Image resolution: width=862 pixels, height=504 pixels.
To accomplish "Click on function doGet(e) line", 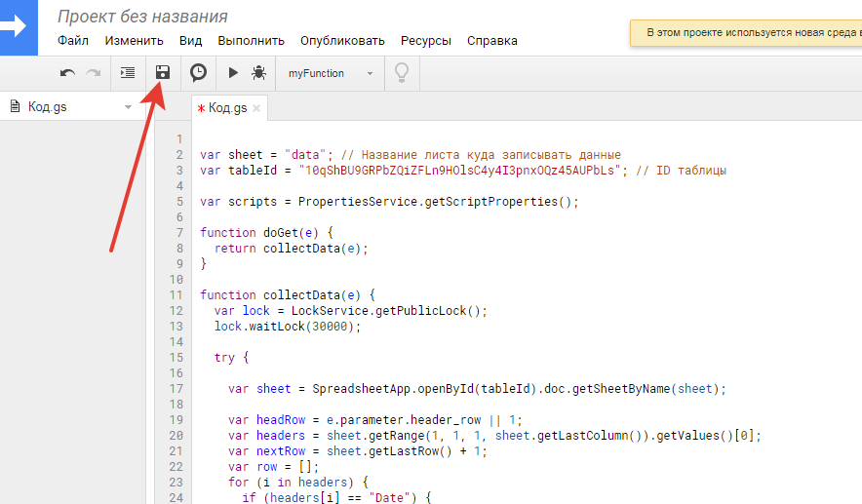I will point(266,232).
